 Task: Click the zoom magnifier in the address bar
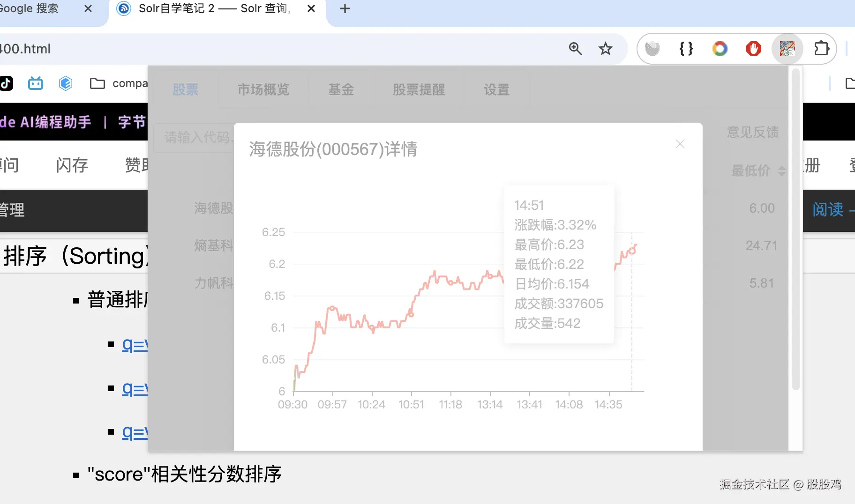[x=575, y=48]
